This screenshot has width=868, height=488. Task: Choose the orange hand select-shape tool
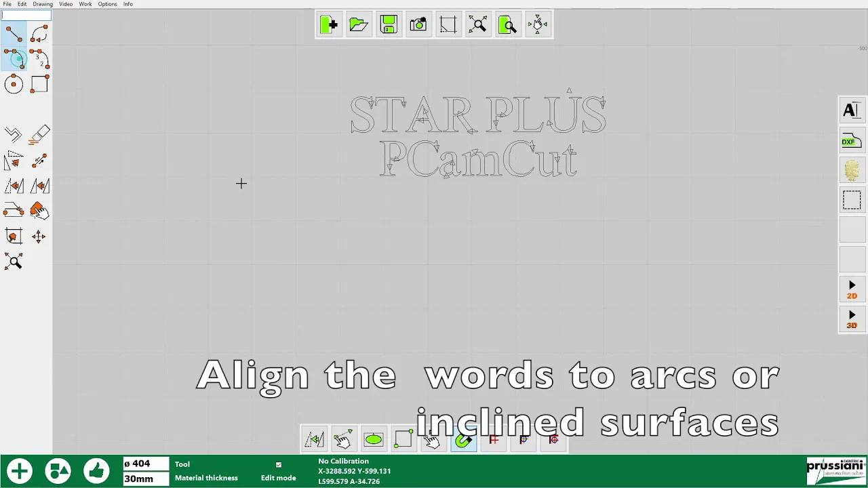click(x=39, y=211)
